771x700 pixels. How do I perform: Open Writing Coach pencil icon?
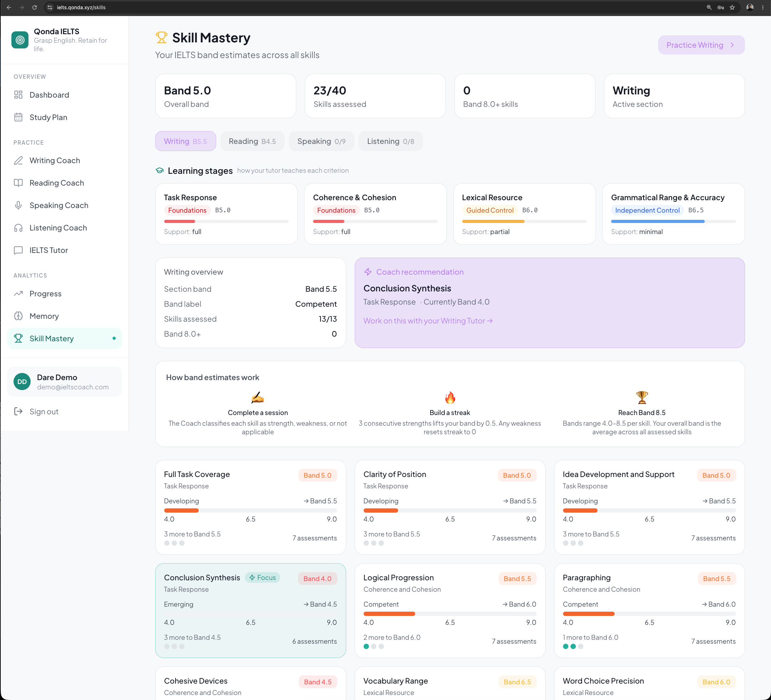tap(18, 160)
